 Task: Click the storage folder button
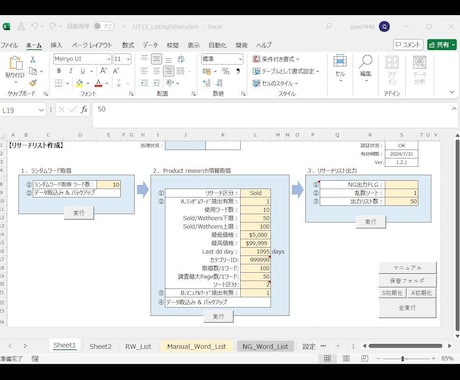[x=407, y=281]
